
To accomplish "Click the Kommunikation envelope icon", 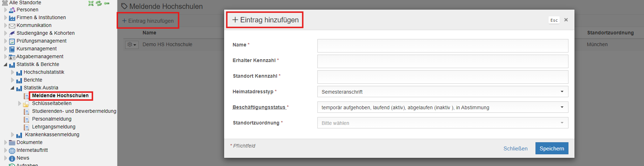I will [12, 26].
